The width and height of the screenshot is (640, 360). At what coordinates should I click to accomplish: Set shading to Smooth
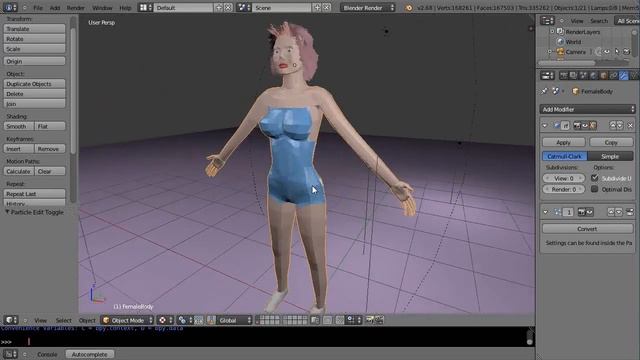coord(19,127)
